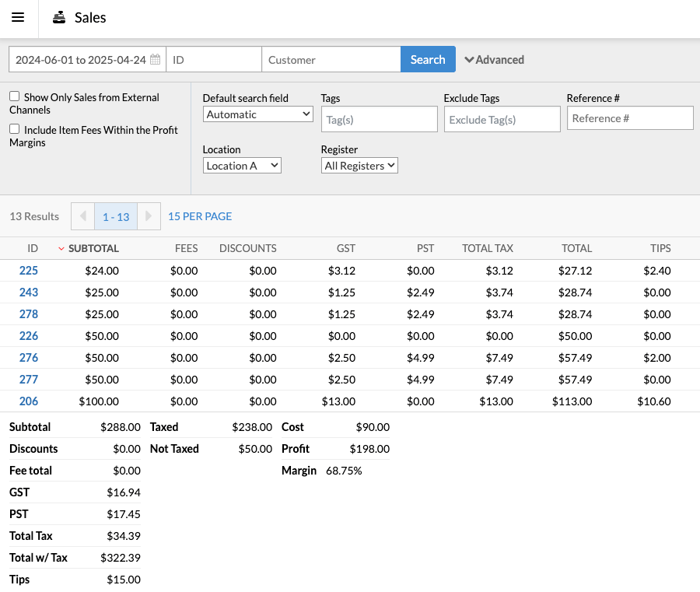This screenshot has width=700, height=592.
Task: Sort by SUBTOTAL column header
Action: click(93, 248)
